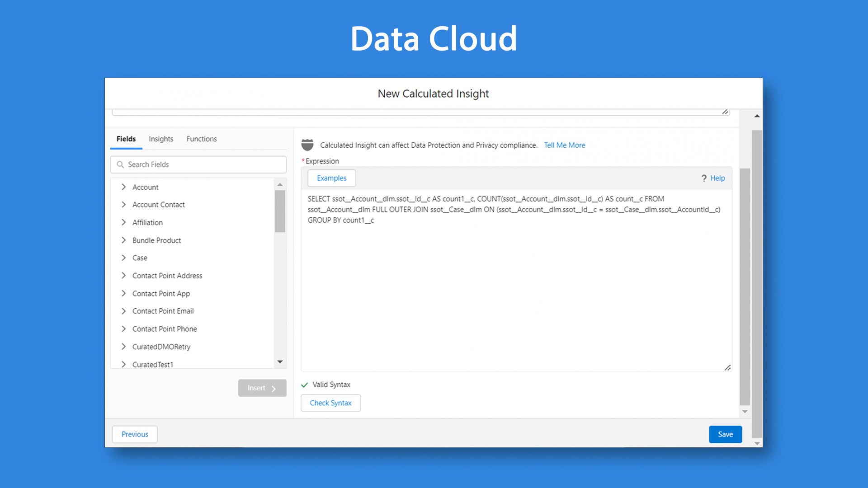Expand the Bundle Product object
This screenshot has height=488, width=868.
tap(123, 240)
